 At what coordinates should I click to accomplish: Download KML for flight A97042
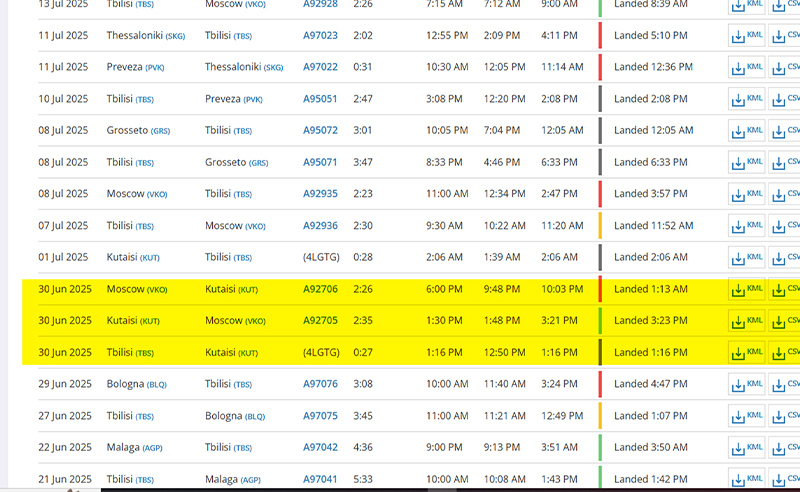coord(746,448)
